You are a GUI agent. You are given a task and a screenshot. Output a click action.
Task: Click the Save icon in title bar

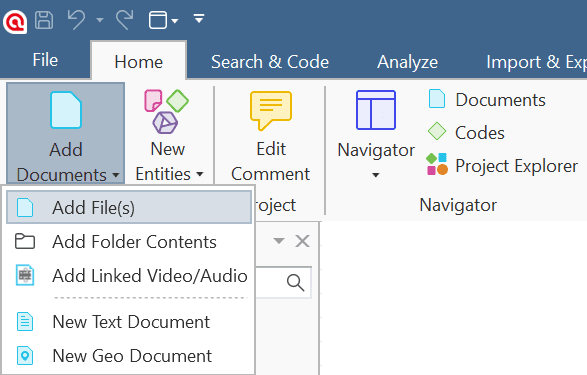44,20
